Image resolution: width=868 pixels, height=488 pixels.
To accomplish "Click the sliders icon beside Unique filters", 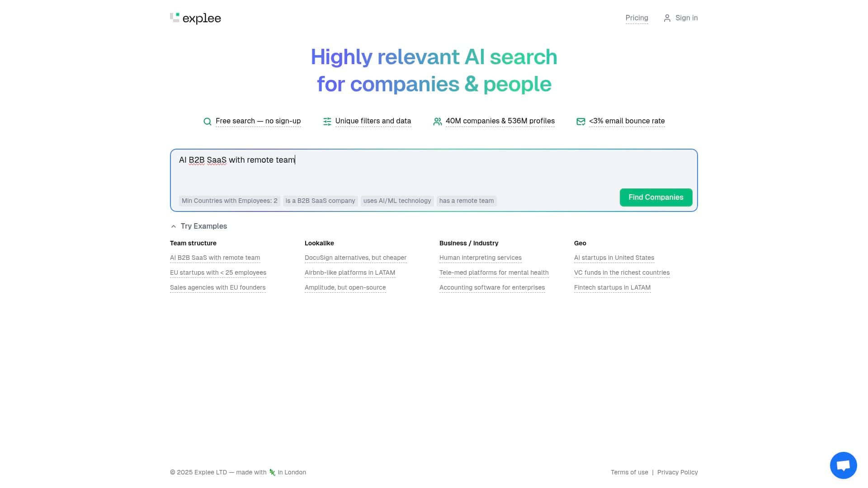I will pos(327,122).
